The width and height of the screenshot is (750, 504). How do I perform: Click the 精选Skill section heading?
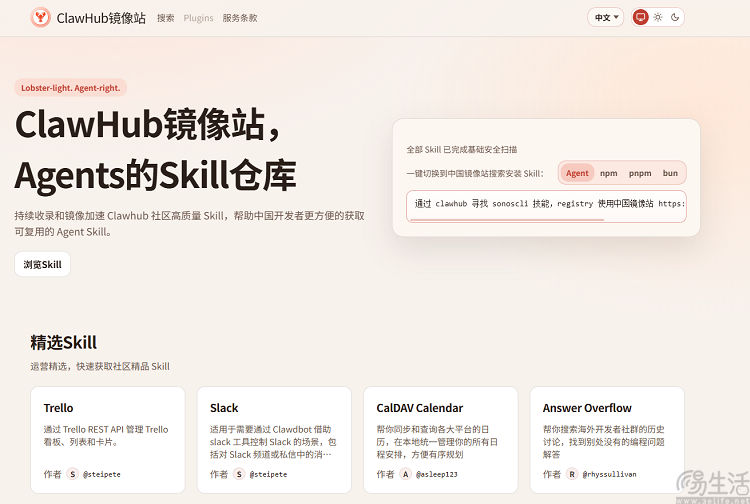pos(64,342)
